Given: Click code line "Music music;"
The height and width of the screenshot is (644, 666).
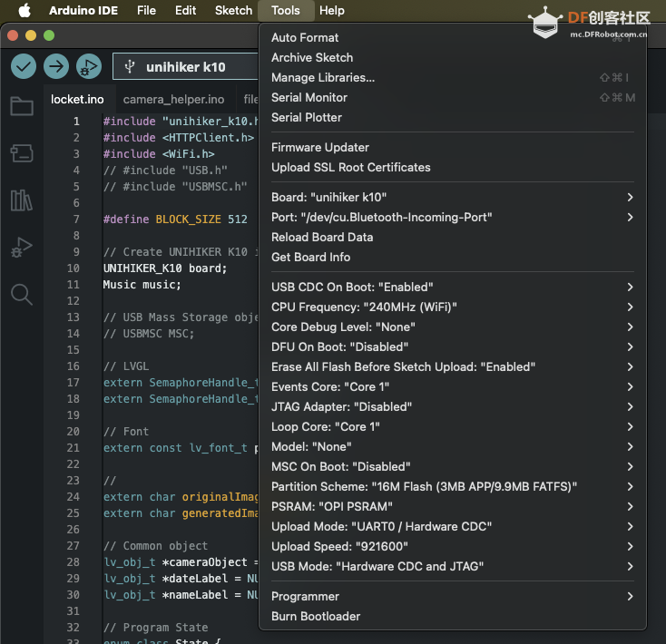Looking at the screenshot, I should 142,285.
